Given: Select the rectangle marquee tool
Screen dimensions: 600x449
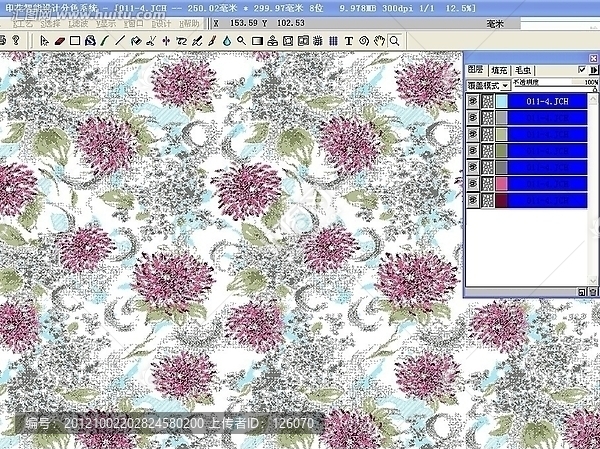Looking at the screenshot, I should [x=75, y=41].
